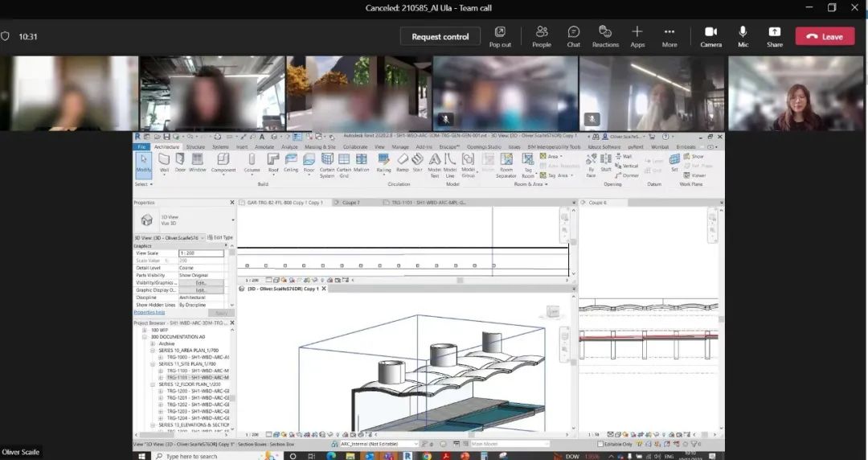Select the Component tool in Revit
This screenshot has width=868, height=460.
click(x=223, y=163)
